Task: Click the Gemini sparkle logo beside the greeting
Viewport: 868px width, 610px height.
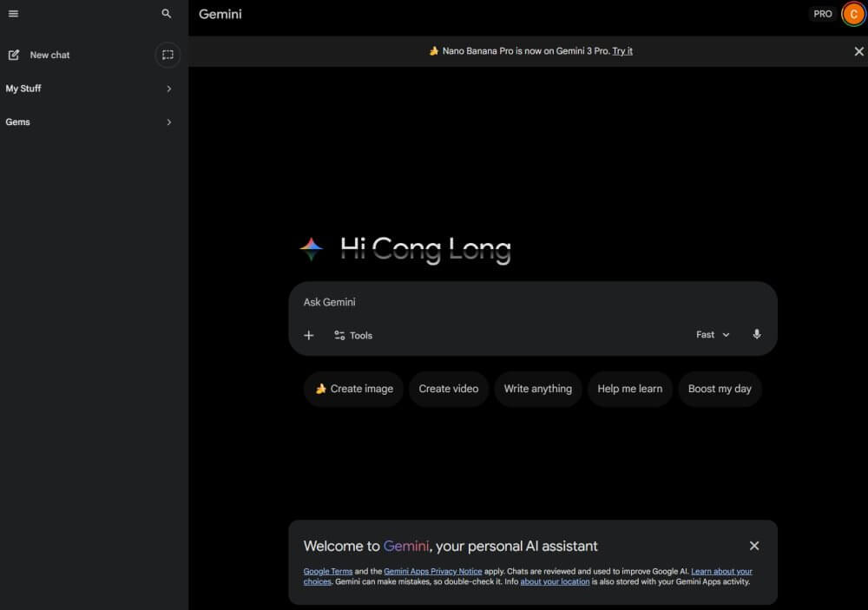Action: pos(311,248)
